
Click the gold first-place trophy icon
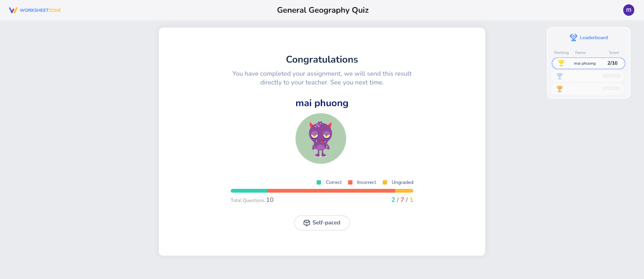[561, 63]
